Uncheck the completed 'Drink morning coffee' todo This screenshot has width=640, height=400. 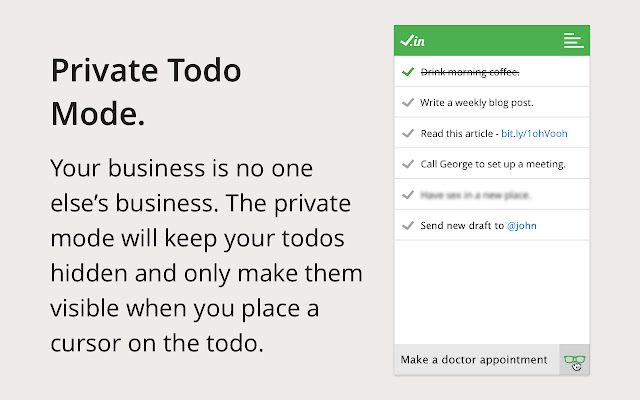tap(407, 72)
